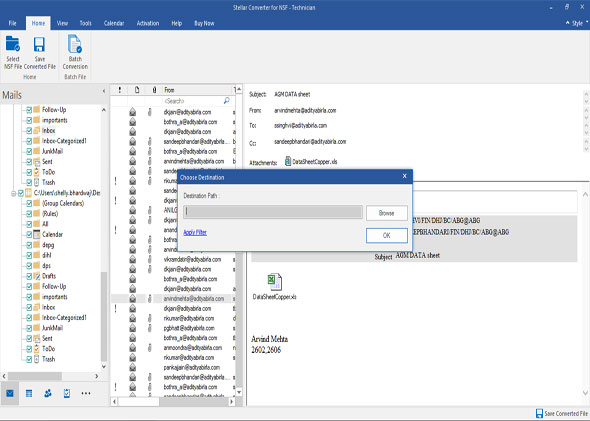
Task: Click OK in Choose Destination dialog
Action: tap(386, 236)
